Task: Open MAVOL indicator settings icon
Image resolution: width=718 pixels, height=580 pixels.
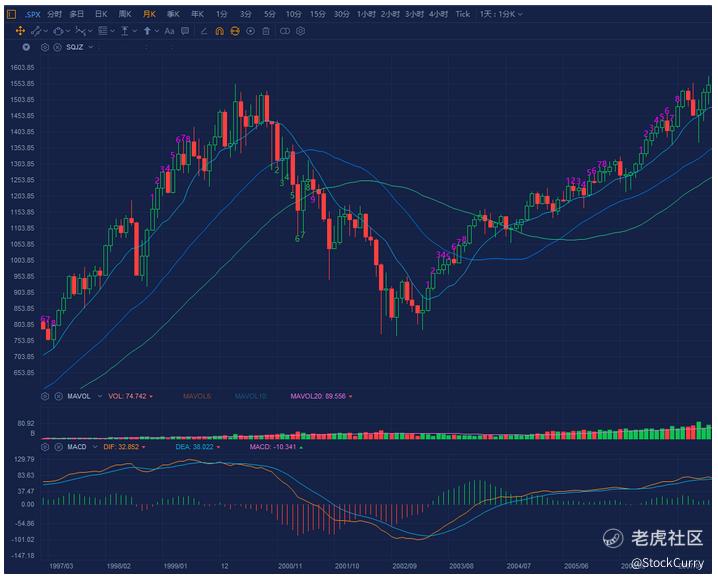Action: [x=45, y=396]
